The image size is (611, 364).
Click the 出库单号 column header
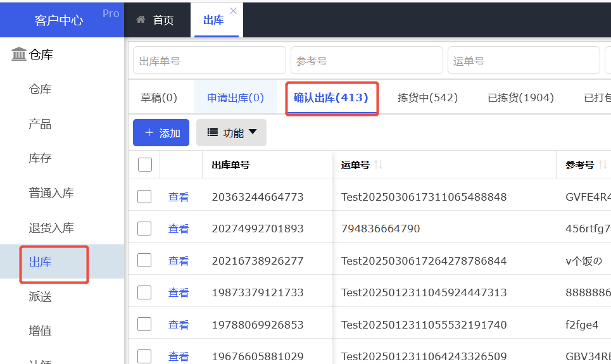(230, 165)
